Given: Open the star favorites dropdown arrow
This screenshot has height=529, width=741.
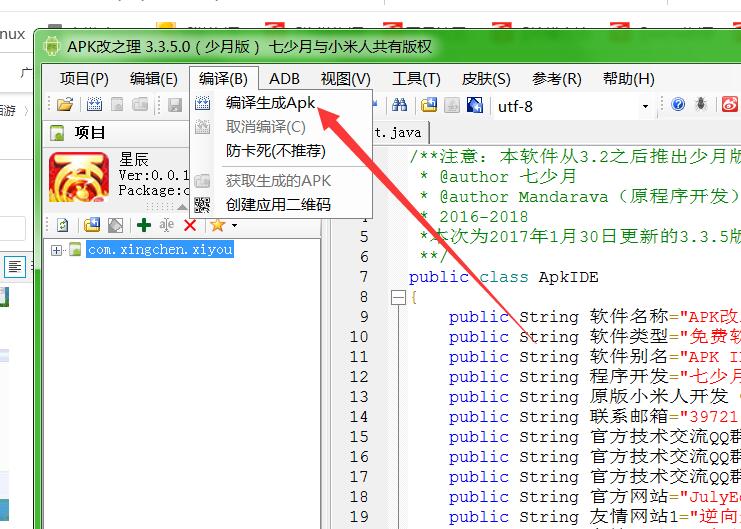Looking at the screenshot, I should click(234, 226).
